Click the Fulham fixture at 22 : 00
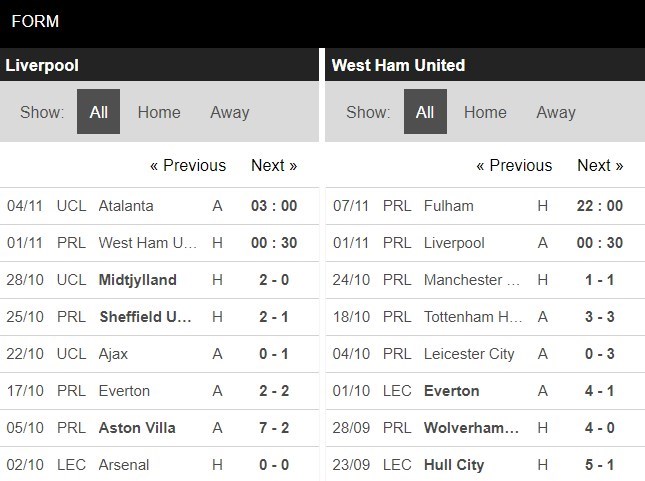Screen dimensions: 645x481 point(485,206)
